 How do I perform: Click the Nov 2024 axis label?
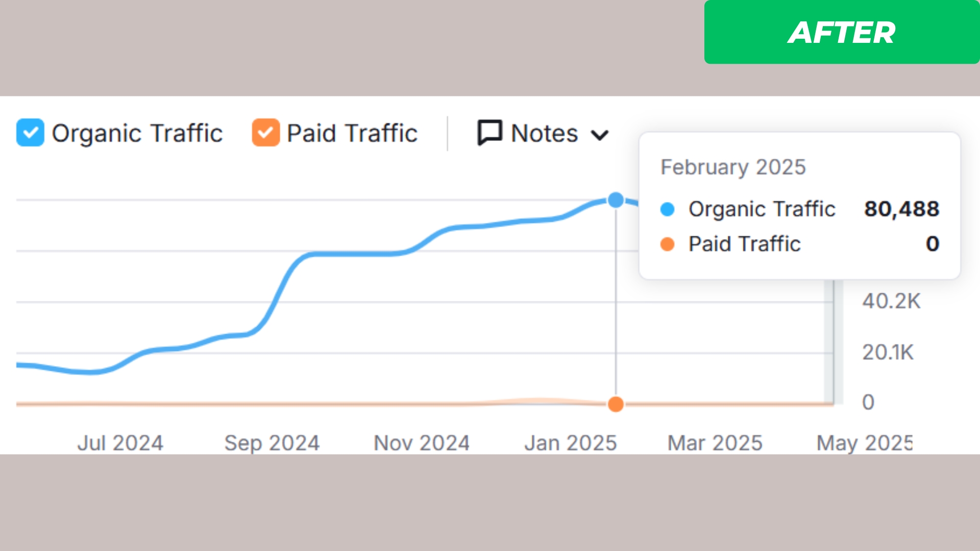pos(422,443)
